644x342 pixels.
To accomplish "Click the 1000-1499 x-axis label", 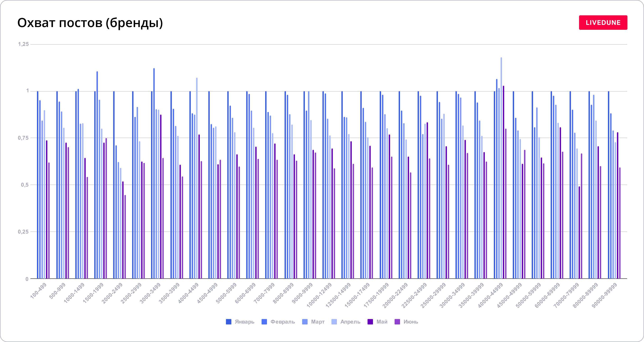I will coord(74,293).
